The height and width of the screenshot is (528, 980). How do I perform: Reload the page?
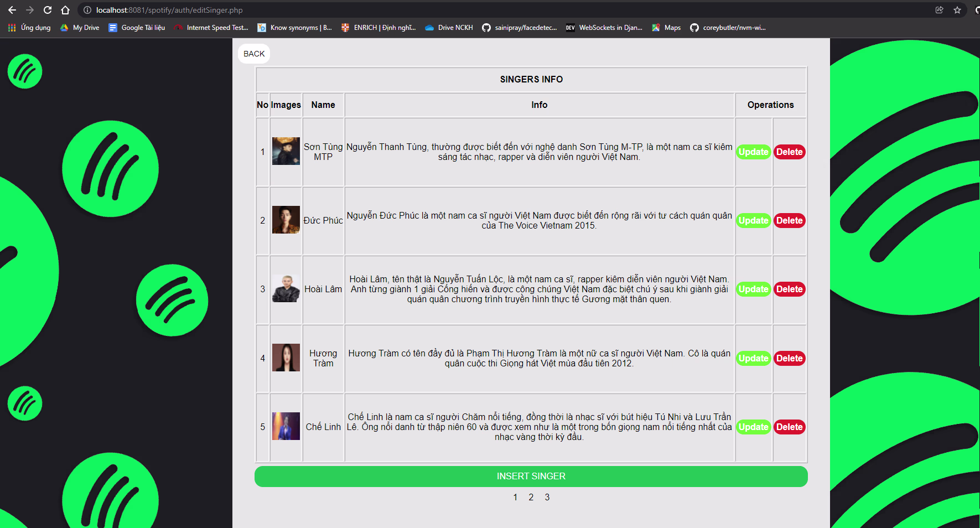48,10
